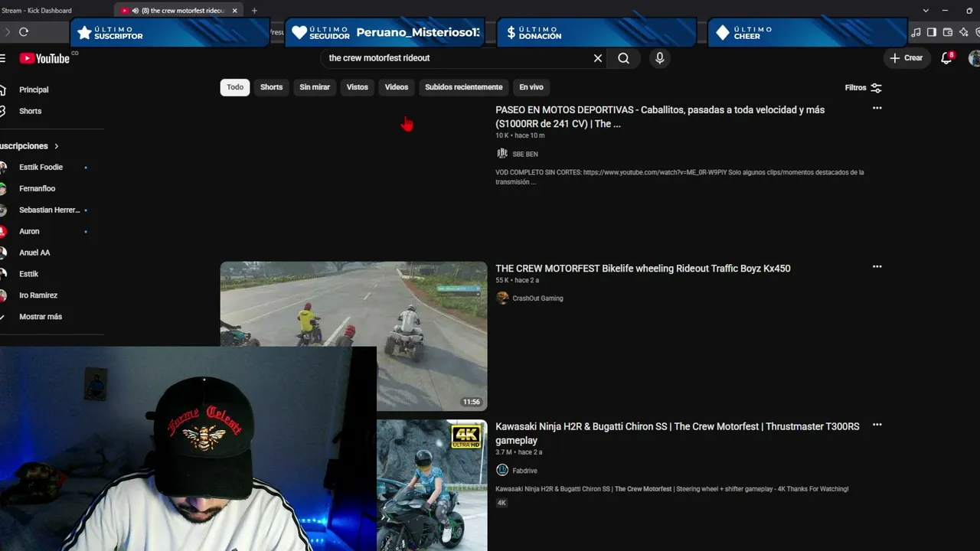Screen dimensions: 980x551
Task: Click the 4K badge under Fabdrive video
Action: [x=501, y=503]
